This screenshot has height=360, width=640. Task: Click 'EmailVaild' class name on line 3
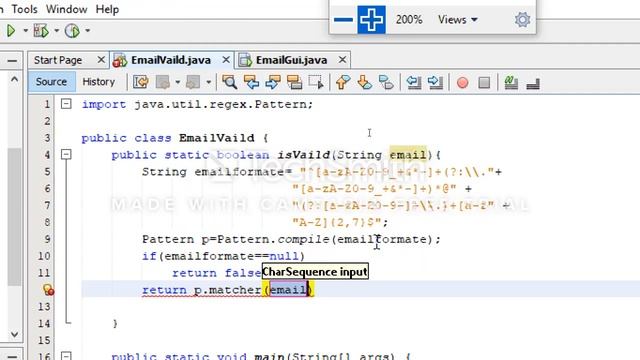coord(216,138)
